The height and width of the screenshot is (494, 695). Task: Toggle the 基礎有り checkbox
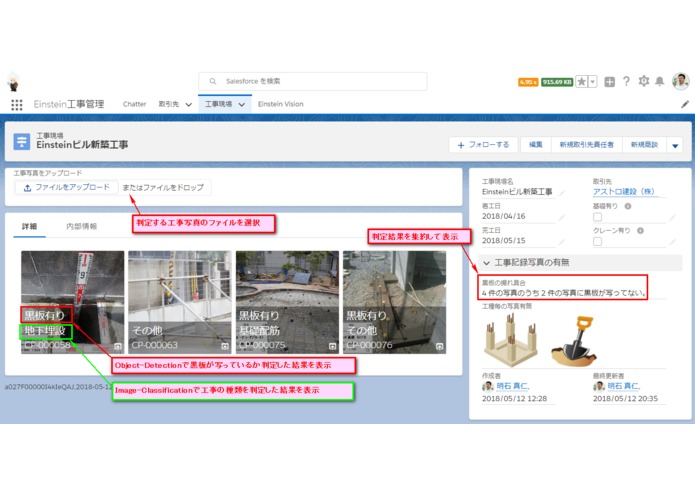point(597,217)
